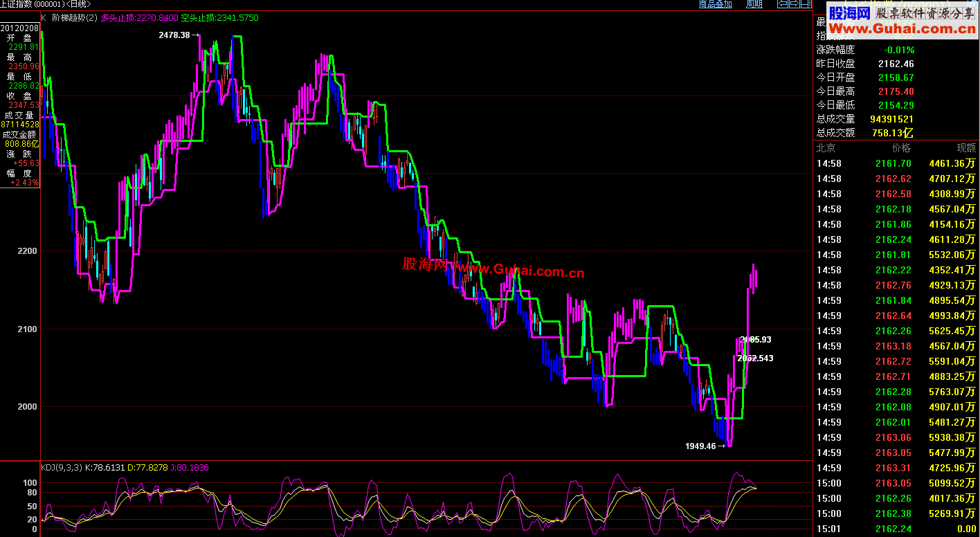Screen dimensions: 980x537
Task: Click the 多头止损 value in chart header
Action: tap(140, 17)
